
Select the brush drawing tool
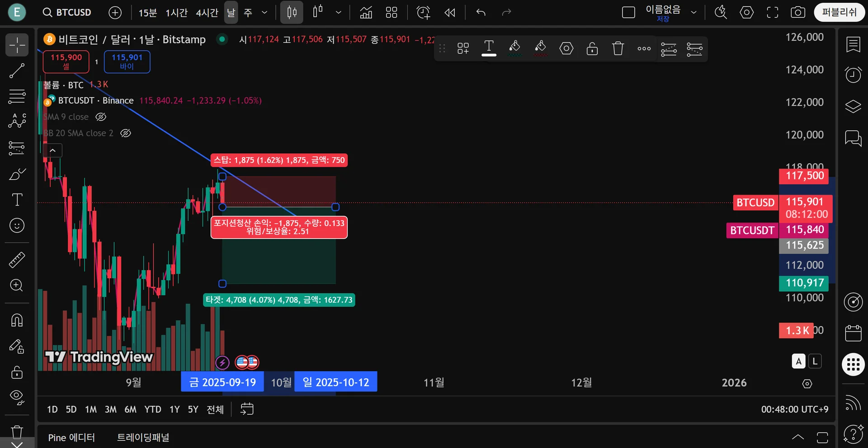[17, 174]
